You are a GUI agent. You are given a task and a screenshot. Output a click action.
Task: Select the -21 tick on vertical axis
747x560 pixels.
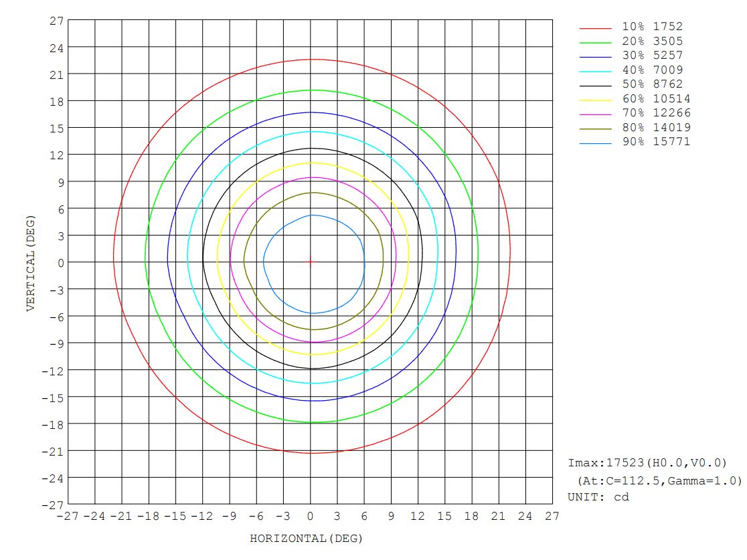(x=53, y=451)
